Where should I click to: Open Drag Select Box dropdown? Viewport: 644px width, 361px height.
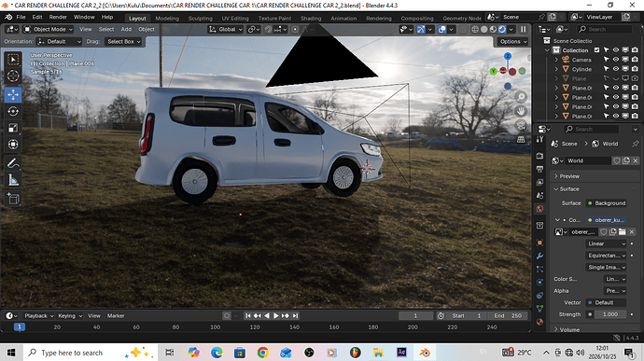(x=123, y=41)
